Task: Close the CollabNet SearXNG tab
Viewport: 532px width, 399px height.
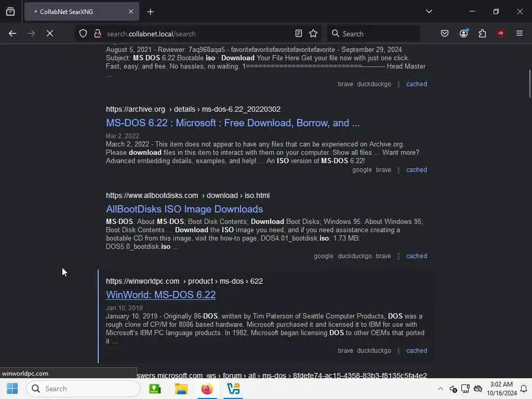Action: point(131,11)
